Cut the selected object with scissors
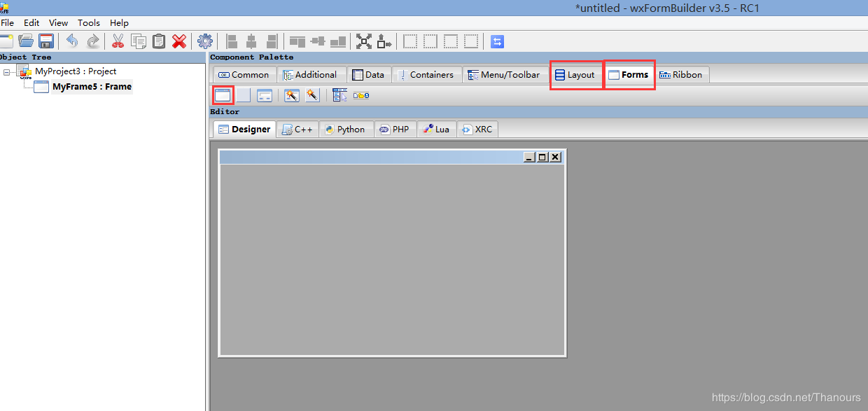 point(118,41)
